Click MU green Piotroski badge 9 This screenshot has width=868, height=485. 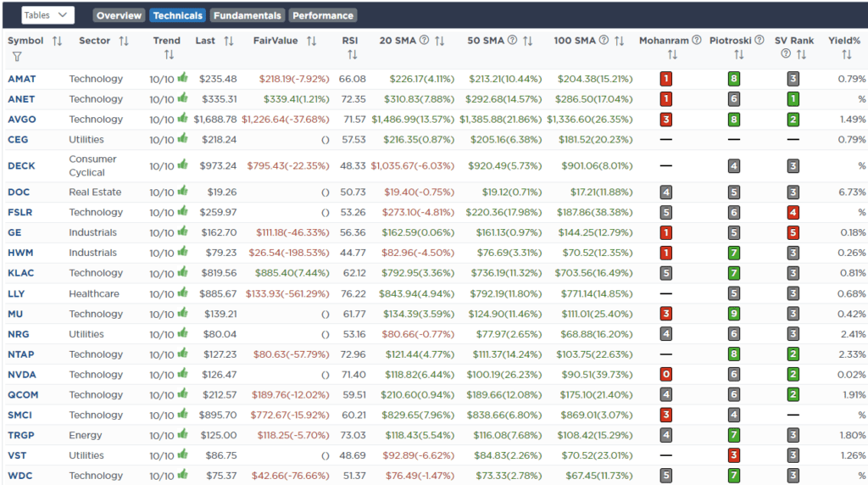(x=734, y=314)
